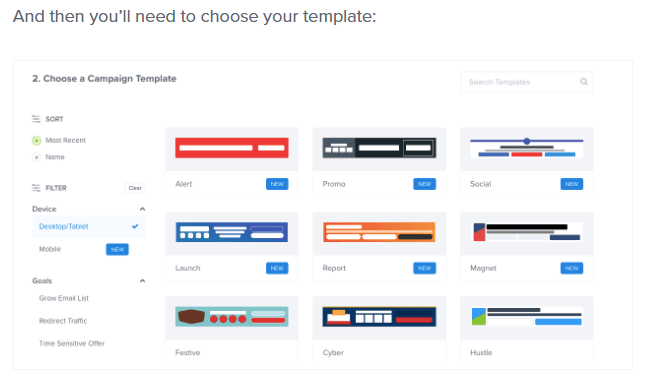This screenshot has width=665, height=377.
Task: Focus the Search Templates field
Action: (x=527, y=82)
